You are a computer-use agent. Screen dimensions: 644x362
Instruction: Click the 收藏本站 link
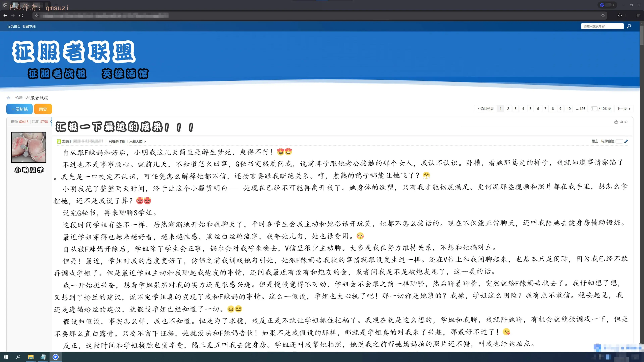coord(29,26)
